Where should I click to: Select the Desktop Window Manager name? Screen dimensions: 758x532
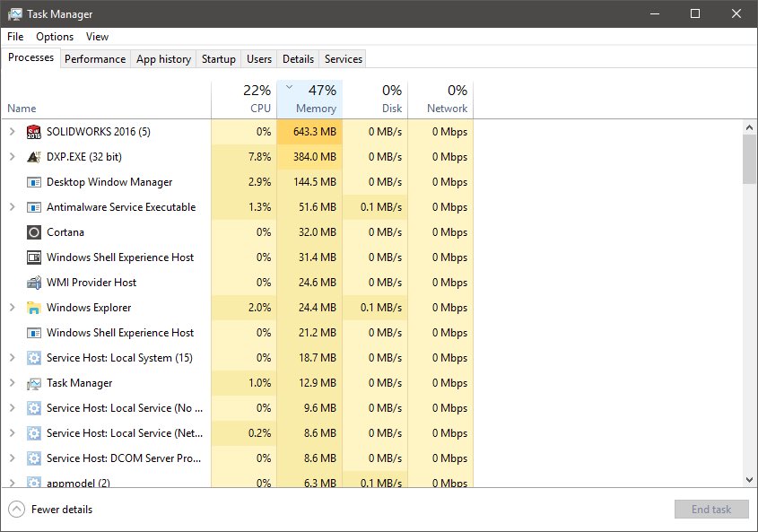[x=109, y=182]
